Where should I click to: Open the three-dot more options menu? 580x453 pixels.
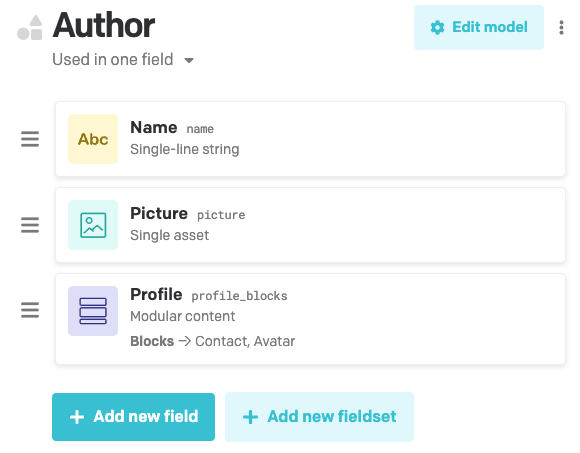coord(561,28)
